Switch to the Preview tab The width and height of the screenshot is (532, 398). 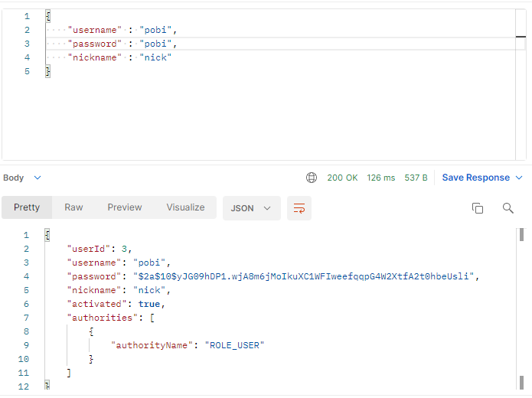point(125,207)
